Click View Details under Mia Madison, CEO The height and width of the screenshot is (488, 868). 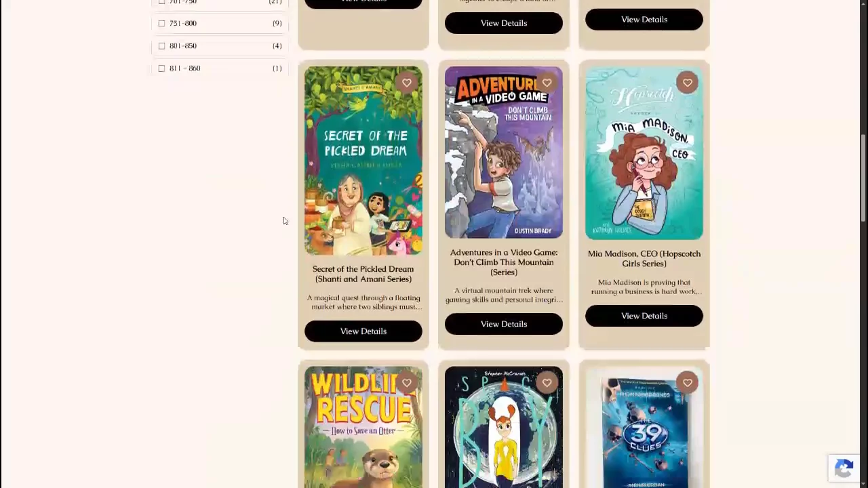click(x=644, y=316)
